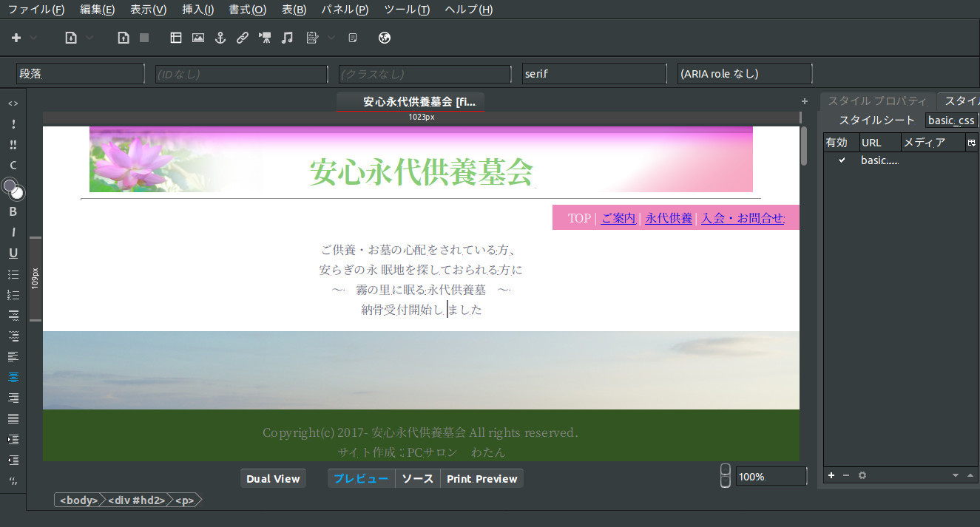
Task: Open the 編集(E) menu
Action: 97,10
